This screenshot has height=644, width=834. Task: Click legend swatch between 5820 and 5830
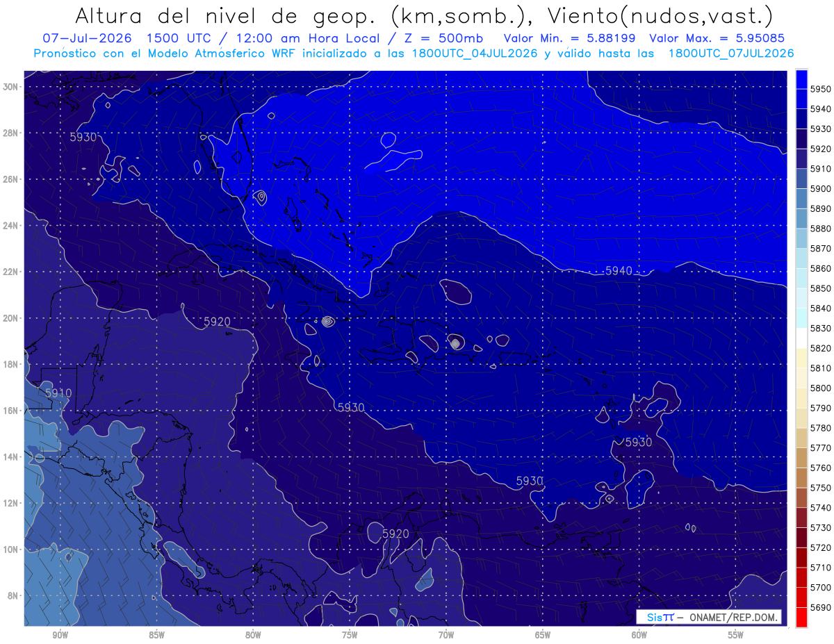pyautogui.click(x=801, y=338)
